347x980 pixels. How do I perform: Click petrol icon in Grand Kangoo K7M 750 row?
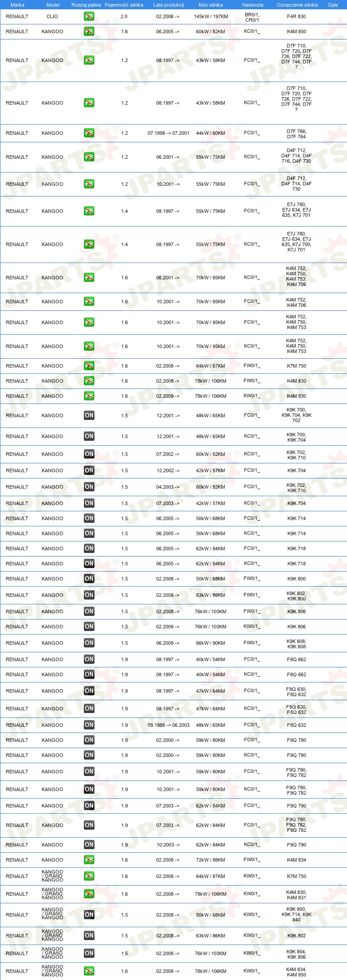pyautogui.click(x=89, y=876)
